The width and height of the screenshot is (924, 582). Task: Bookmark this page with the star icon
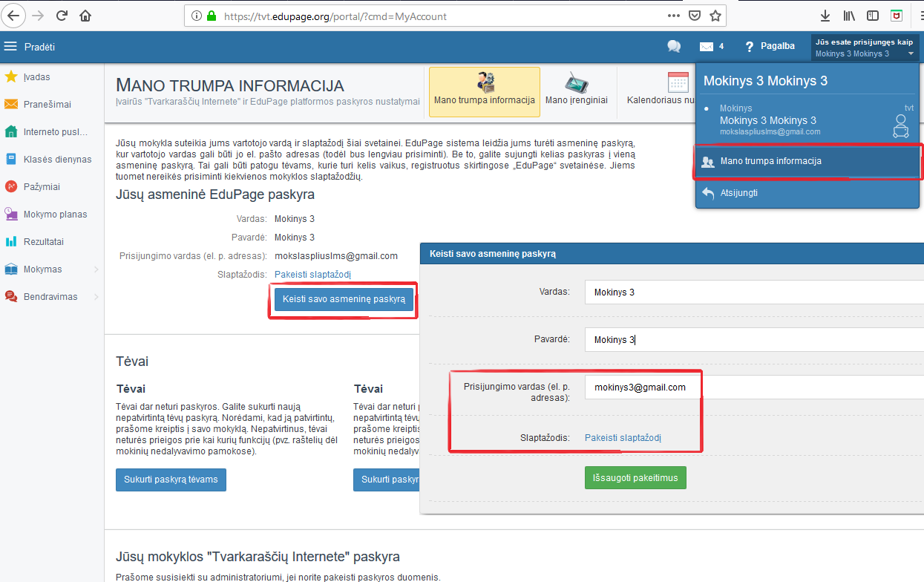[715, 16]
